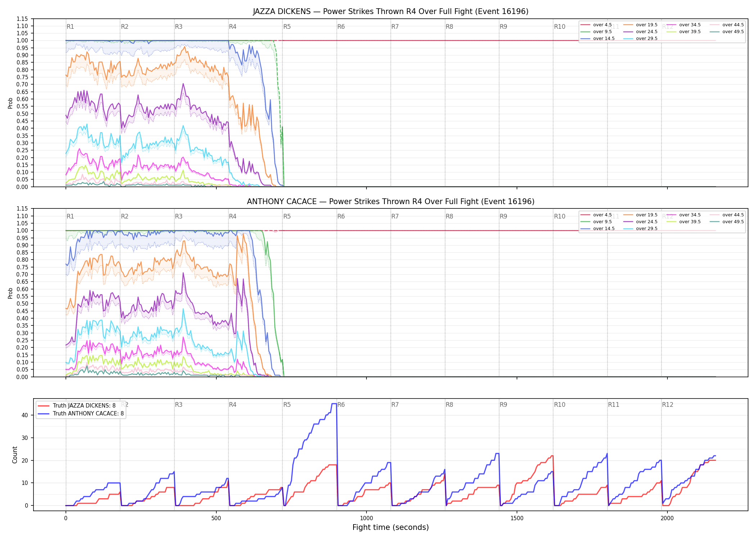Click the R8 round marker in Dickens chart
The image size is (756, 540).
point(449,27)
